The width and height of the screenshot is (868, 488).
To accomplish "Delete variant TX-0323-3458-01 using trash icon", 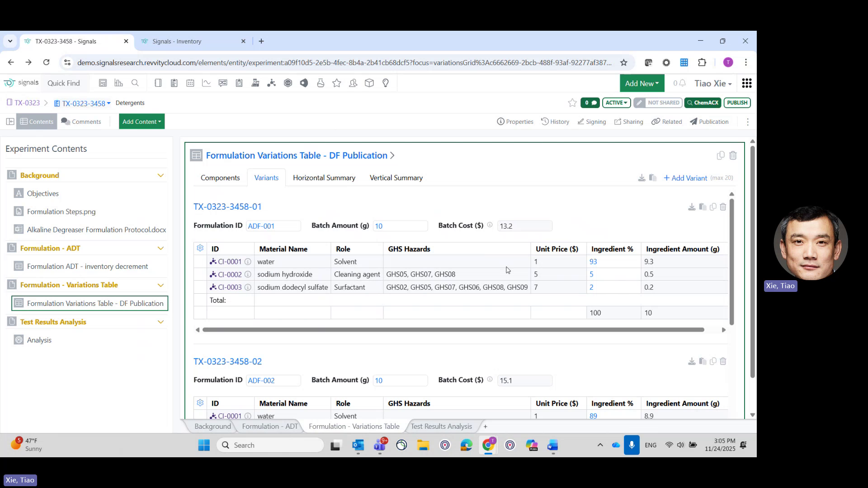I will click(x=723, y=206).
